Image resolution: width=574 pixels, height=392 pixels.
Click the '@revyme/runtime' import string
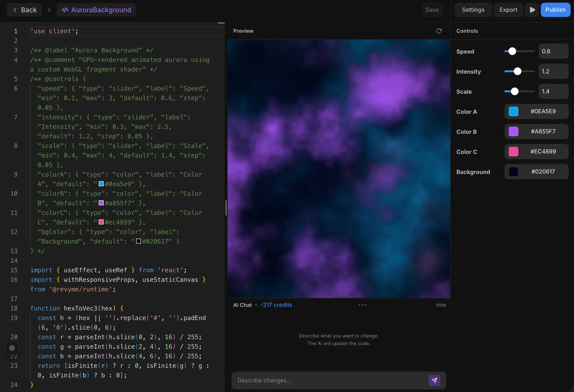[80, 289]
